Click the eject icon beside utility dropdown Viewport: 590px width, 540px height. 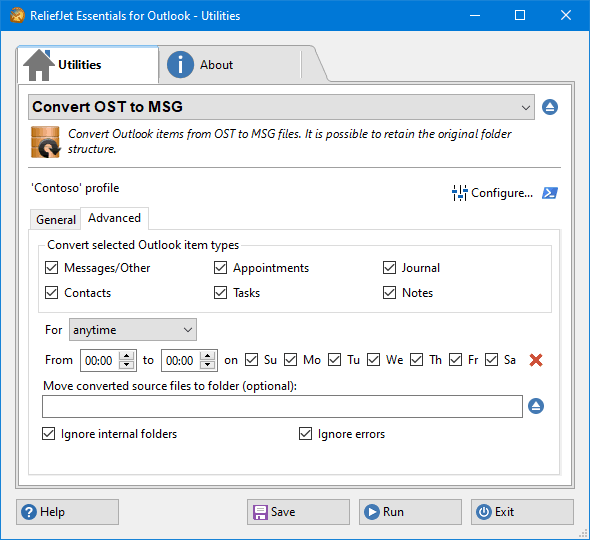click(x=550, y=107)
